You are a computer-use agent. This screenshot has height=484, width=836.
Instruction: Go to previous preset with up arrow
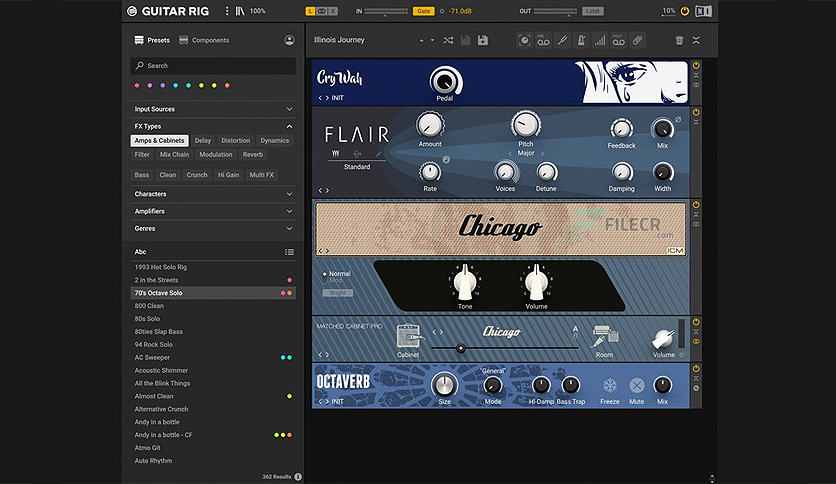[x=422, y=40]
